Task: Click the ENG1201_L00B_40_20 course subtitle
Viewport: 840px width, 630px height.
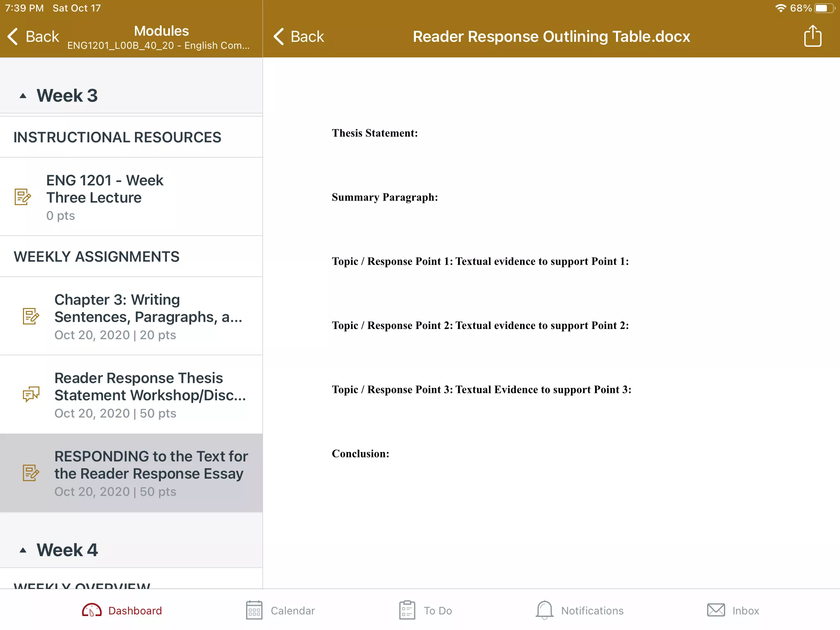Action: 158,46
